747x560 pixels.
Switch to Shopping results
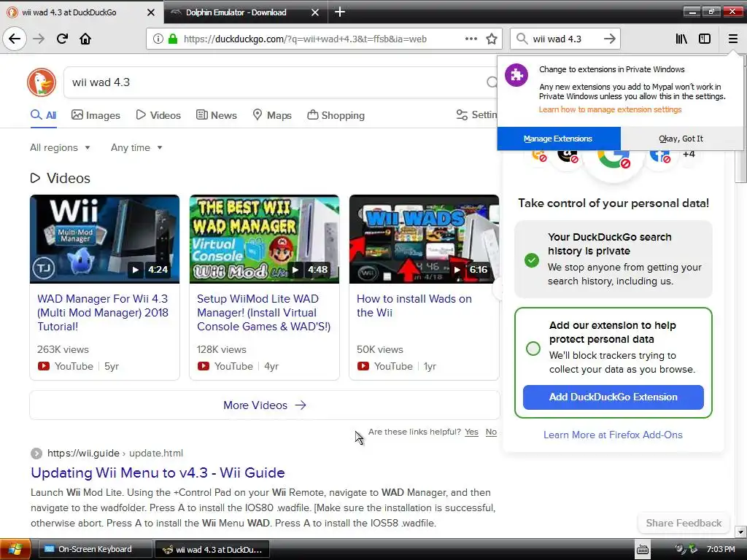pyautogui.click(x=336, y=115)
